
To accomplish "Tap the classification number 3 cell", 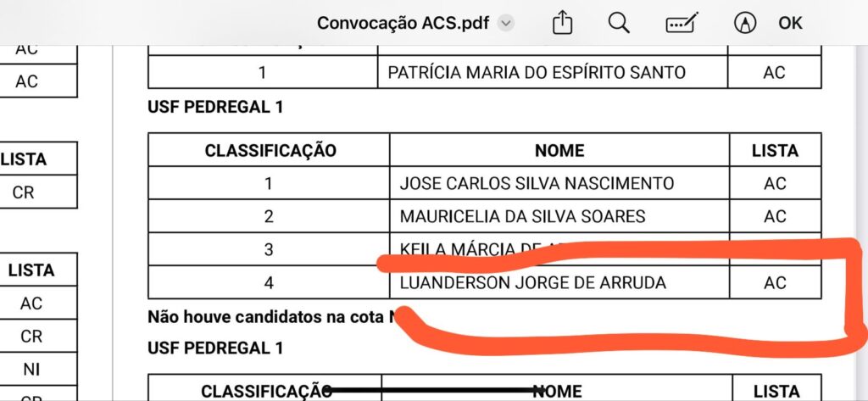I will [x=269, y=249].
